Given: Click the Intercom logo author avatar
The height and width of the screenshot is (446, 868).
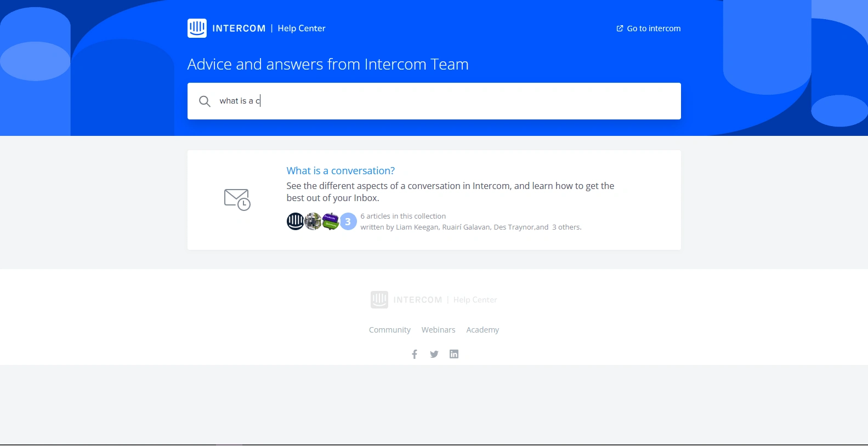Looking at the screenshot, I should click(x=295, y=221).
